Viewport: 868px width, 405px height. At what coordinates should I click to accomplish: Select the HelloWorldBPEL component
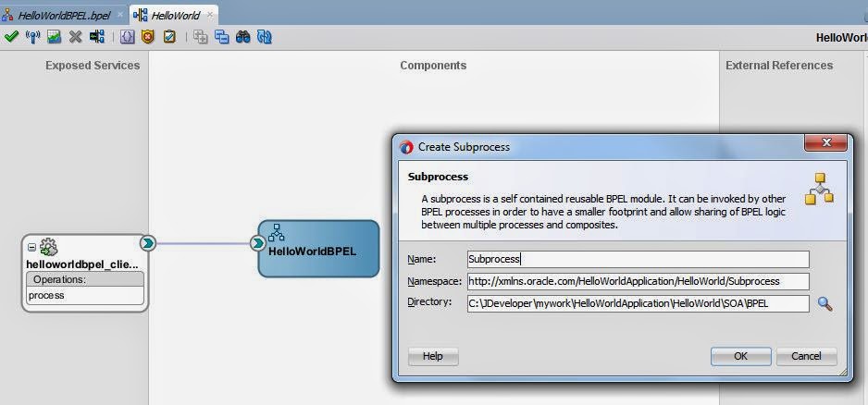[x=319, y=249]
